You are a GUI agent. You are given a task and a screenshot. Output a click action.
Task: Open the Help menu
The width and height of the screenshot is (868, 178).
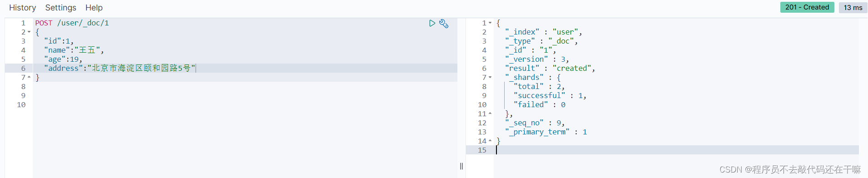94,8
